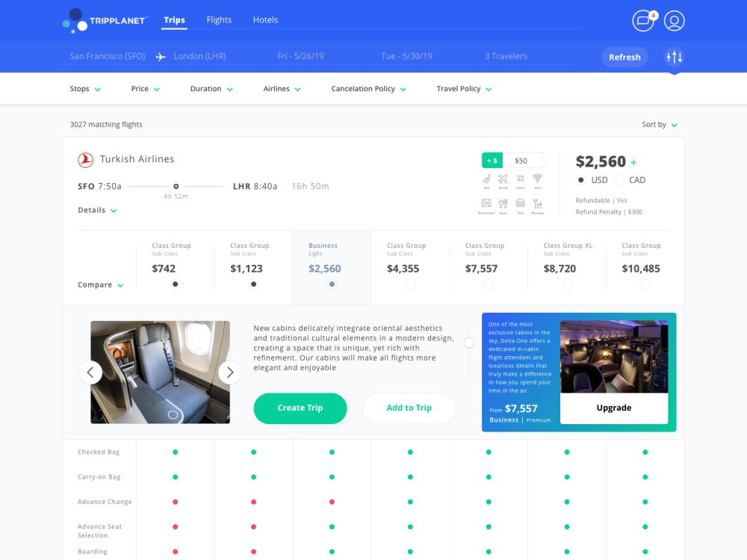This screenshot has height=560, width=747.
Task: Click the Beverages amenity icon
Action: point(537,205)
